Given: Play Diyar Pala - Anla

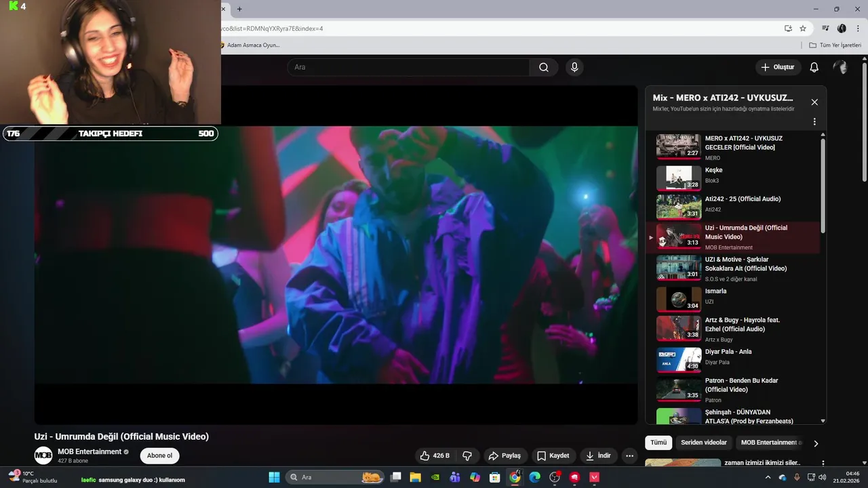Looking at the screenshot, I should pos(732,359).
